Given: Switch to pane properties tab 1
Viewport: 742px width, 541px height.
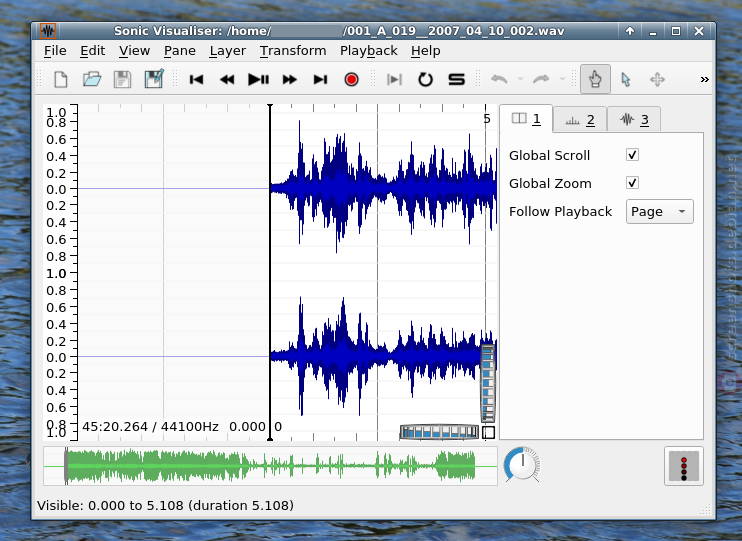Looking at the screenshot, I should 526,119.
